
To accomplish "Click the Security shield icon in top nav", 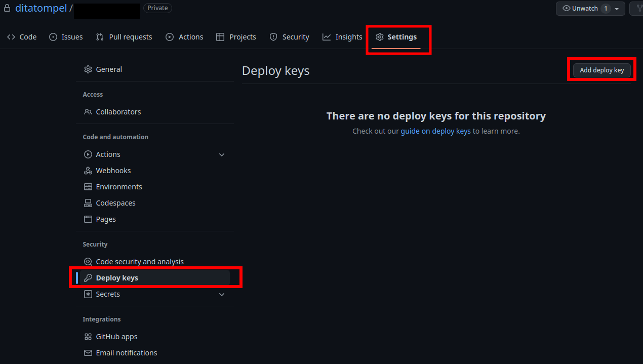I will point(273,37).
